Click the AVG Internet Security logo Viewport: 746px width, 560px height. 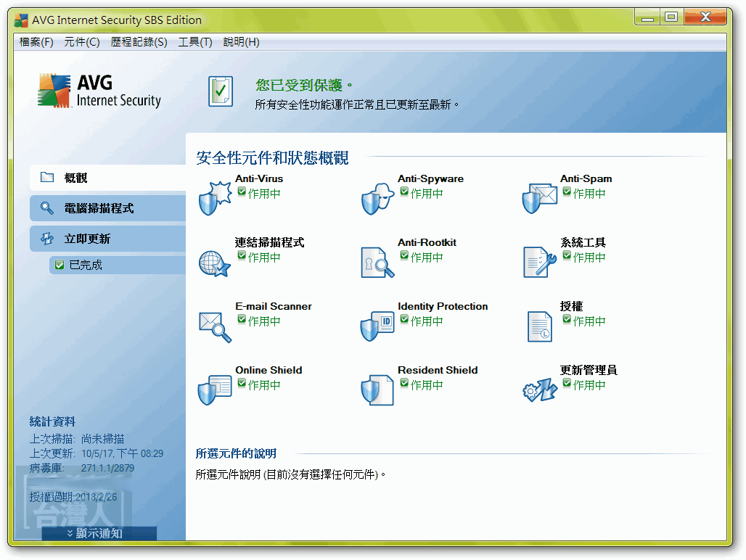[99, 91]
